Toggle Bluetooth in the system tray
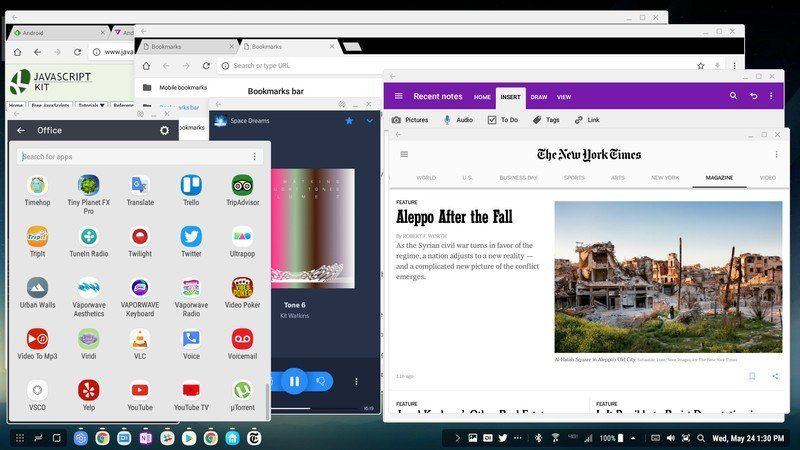 pos(538,438)
